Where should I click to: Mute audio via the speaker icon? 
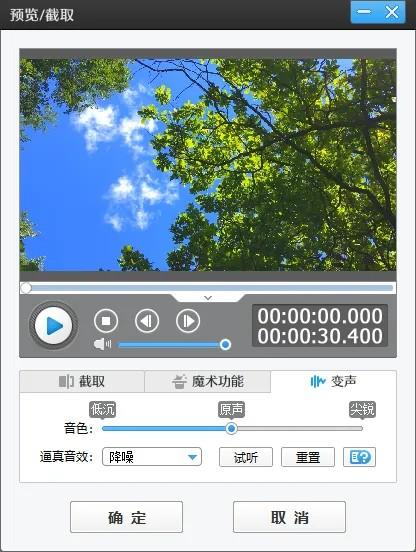point(102,344)
